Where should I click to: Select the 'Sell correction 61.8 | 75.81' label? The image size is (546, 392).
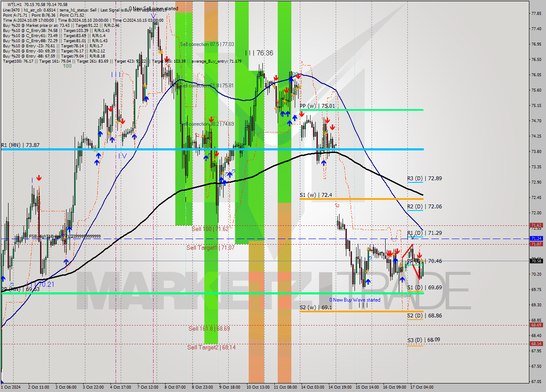(207, 85)
